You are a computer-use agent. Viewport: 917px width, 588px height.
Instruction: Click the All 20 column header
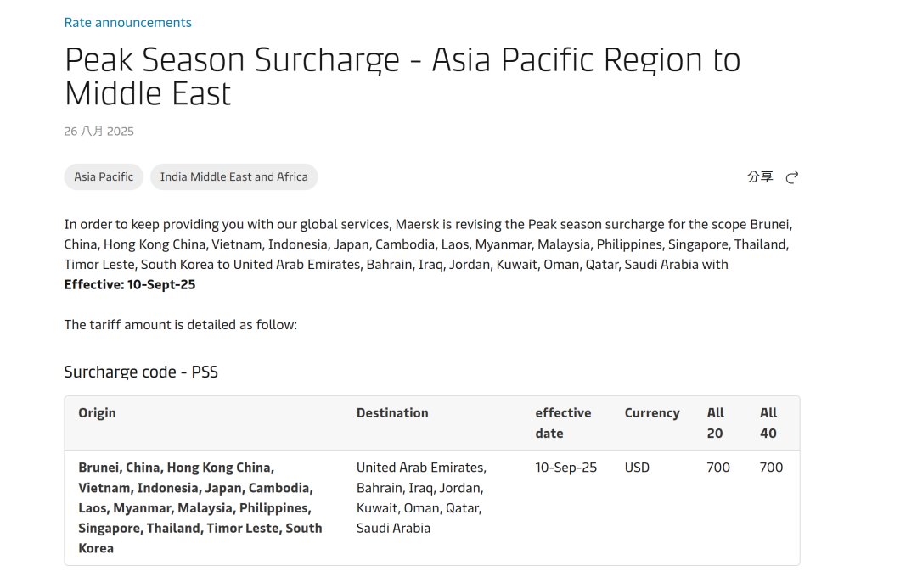[x=715, y=423]
